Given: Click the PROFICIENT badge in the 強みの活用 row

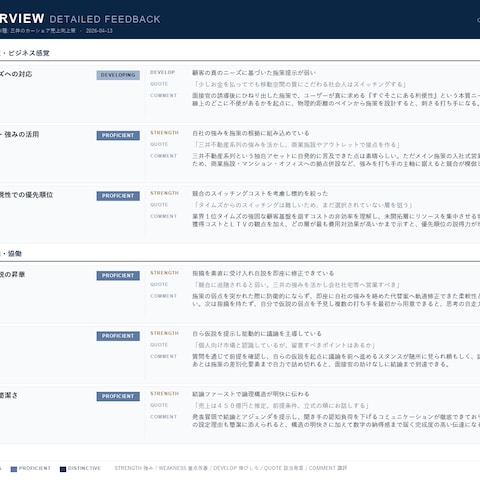Looking at the screenshot, I should pyautogui.click(x=118, y=135).
